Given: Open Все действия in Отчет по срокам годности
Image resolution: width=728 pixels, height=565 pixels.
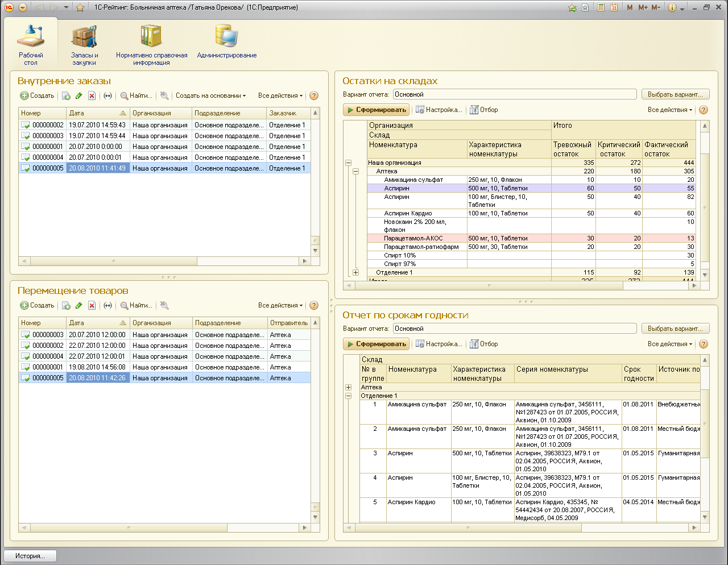Looking at the screenshot, I should (669, 344).
